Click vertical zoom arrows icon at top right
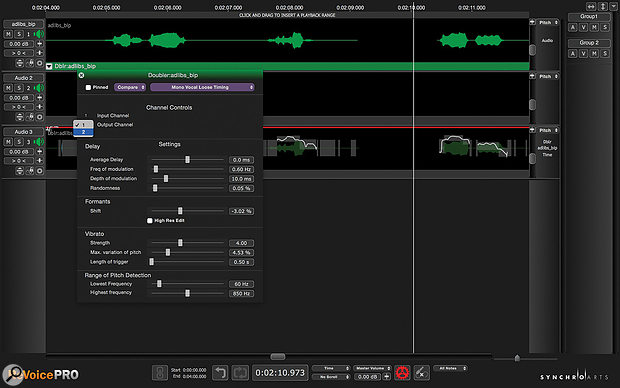The height and width of the screenshot is (388, 620). point(602,6)
